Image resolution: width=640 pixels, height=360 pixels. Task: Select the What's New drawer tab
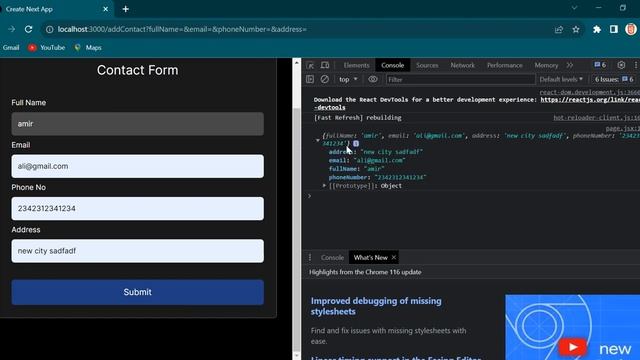[371, 258]
